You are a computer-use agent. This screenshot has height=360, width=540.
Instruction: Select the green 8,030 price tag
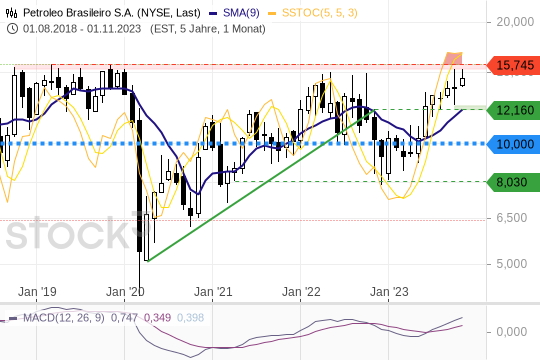[513, 182]
